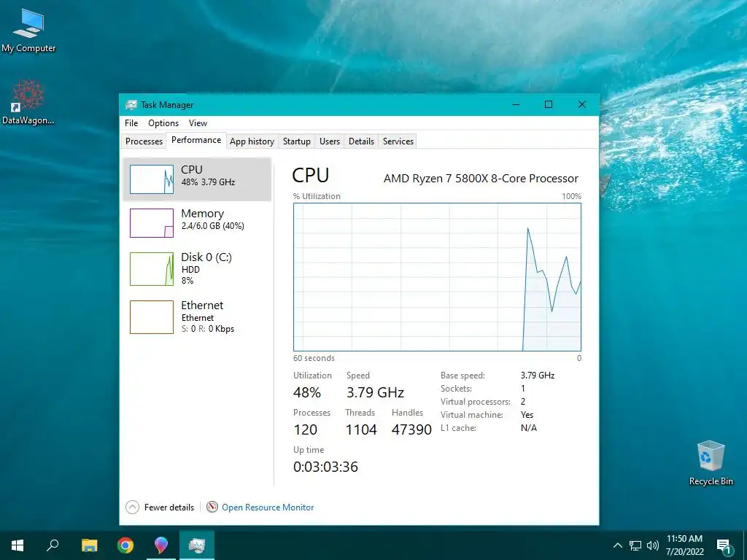The image size is (747, 560).
Task: Click the Fewer details label
Action: [169, 507]
